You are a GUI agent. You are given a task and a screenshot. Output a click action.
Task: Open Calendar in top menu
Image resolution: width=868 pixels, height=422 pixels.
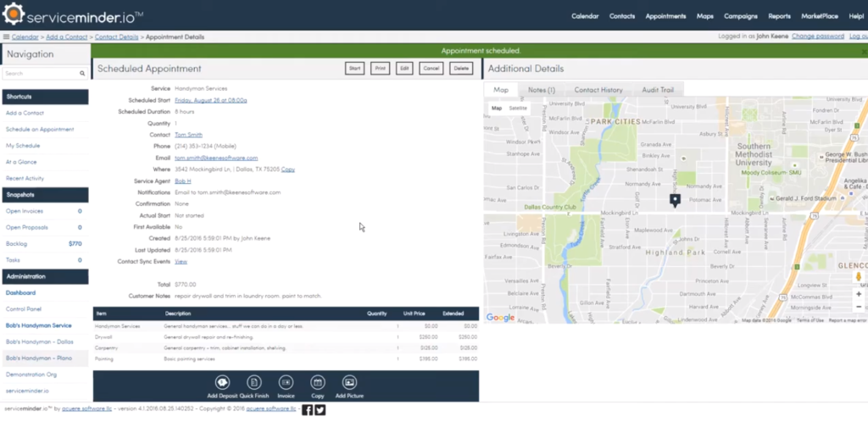click(585, 16)
